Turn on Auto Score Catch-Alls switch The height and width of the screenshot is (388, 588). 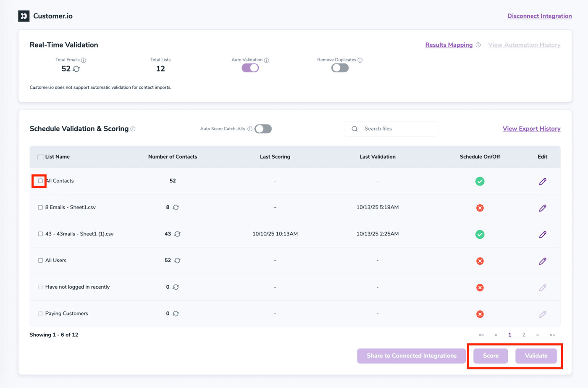click(263, 129)
